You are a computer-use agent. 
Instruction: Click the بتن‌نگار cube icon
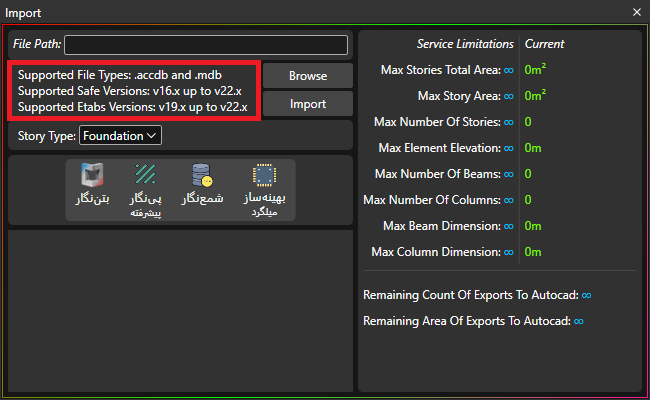point(92,175)
